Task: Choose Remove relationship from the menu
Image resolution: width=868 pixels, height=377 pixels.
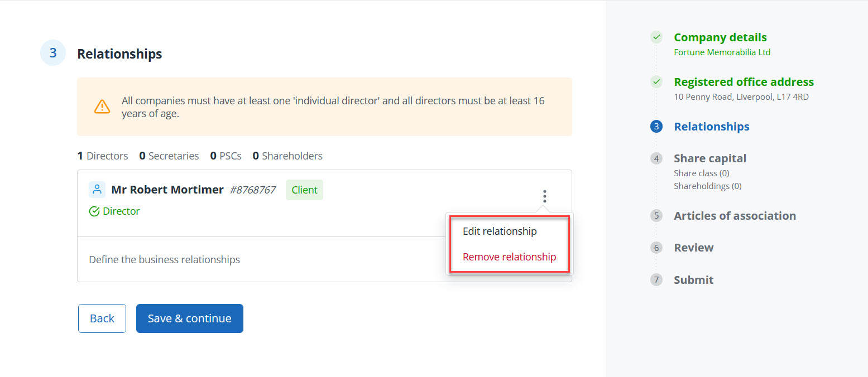Action: coord(509,257)
